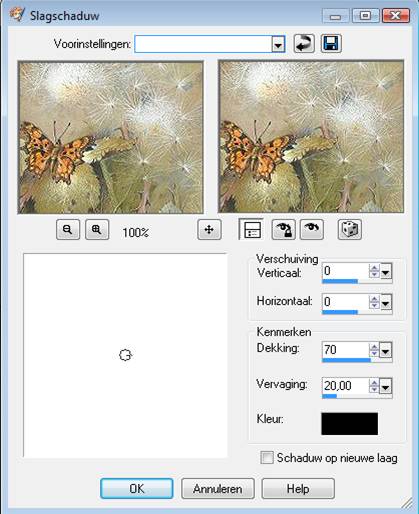419x514 pixels.
Task: Click the zoom out magnifier icon
Action: point(68,229)
